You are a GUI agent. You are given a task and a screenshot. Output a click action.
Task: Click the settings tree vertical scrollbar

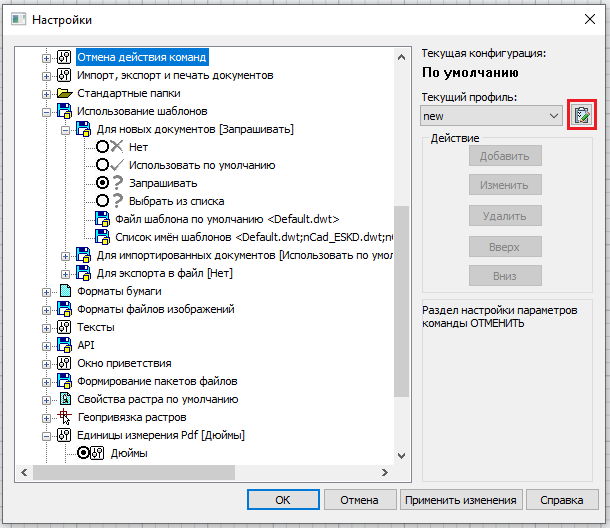401,300
